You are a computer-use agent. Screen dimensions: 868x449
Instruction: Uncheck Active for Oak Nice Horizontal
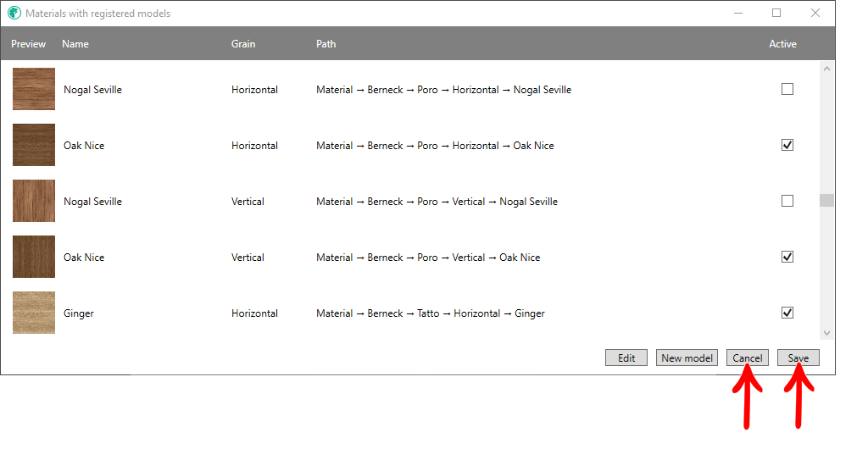(787, 145)
